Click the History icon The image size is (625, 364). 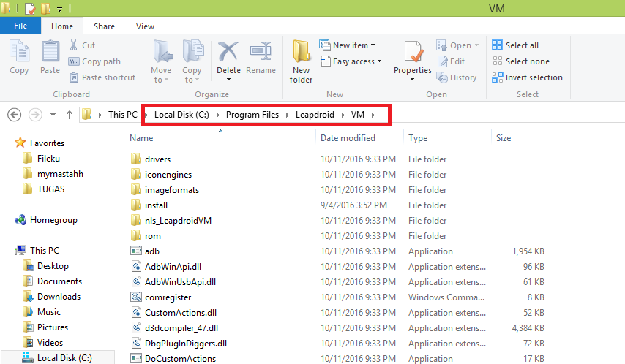click(443, 77)
